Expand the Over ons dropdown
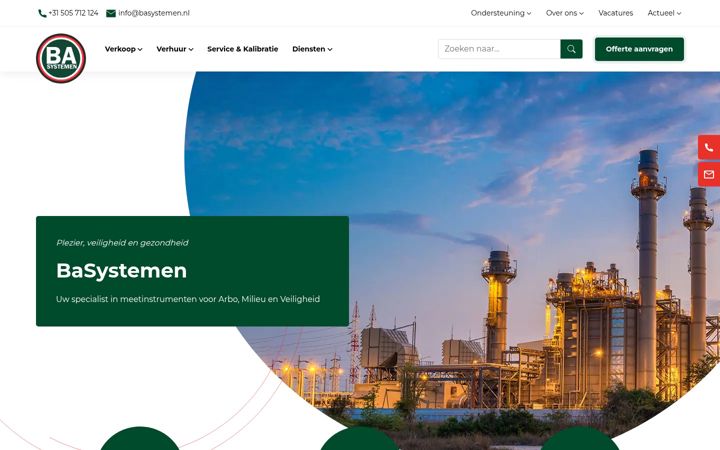The height and width of the screenshot is (450, 720). pyautogui.click(x=564, y=13)
